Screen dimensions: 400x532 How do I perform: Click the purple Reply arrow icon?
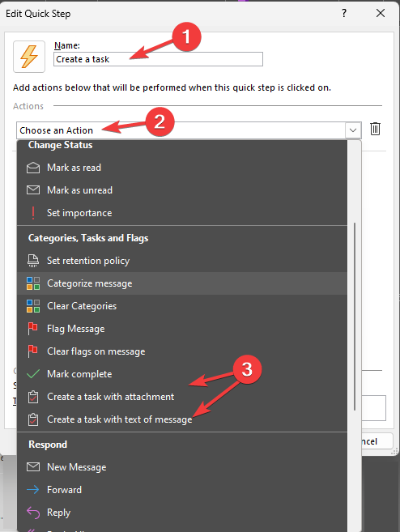click(33, 513)
